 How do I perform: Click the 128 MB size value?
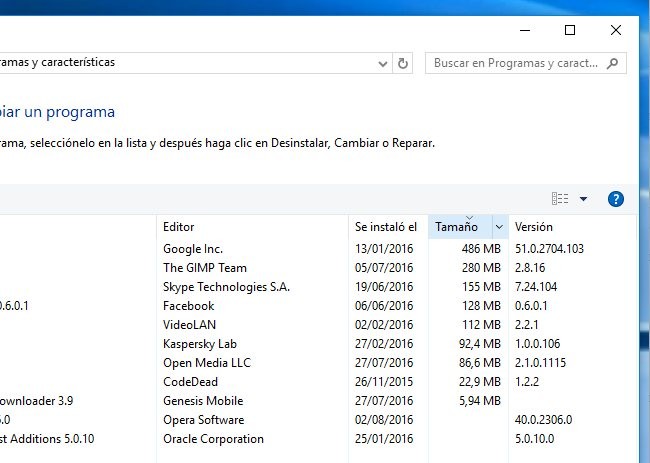point(481,306)
